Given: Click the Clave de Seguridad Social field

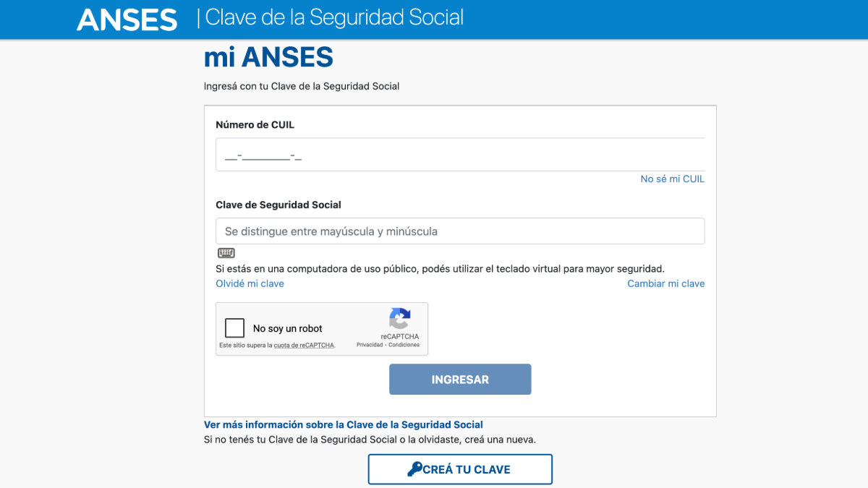Looking at the screenshot, I should [460, 231].
